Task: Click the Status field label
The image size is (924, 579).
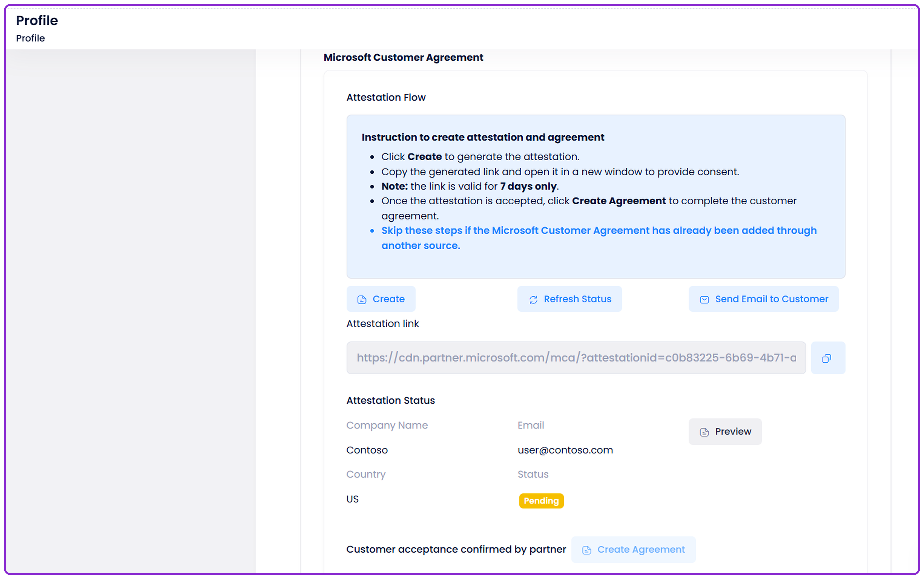Action: 533,474
